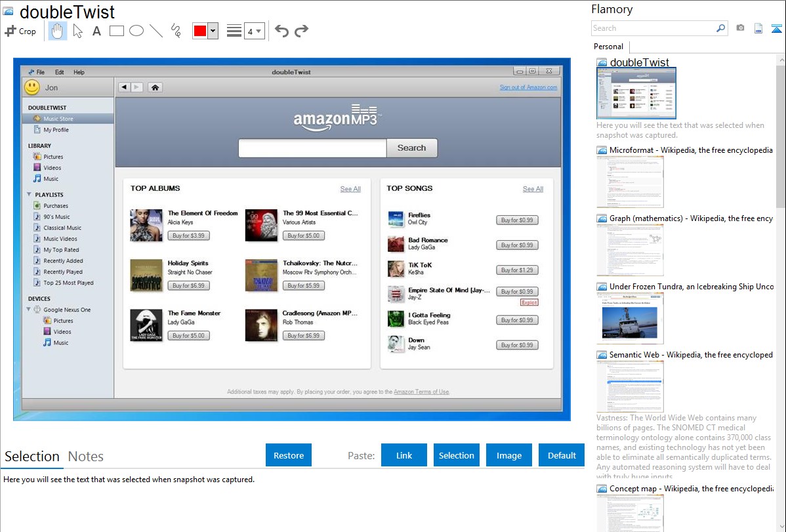Collapse the Playlists section arrow
Viewport: 786px width, 532px height.
[x=29, y=195]
